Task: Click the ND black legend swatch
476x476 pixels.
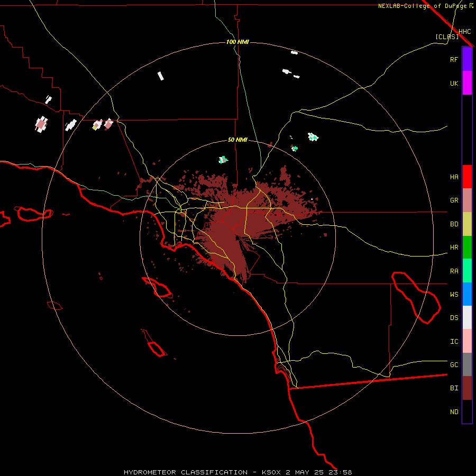Action: [x=467, y=411]
